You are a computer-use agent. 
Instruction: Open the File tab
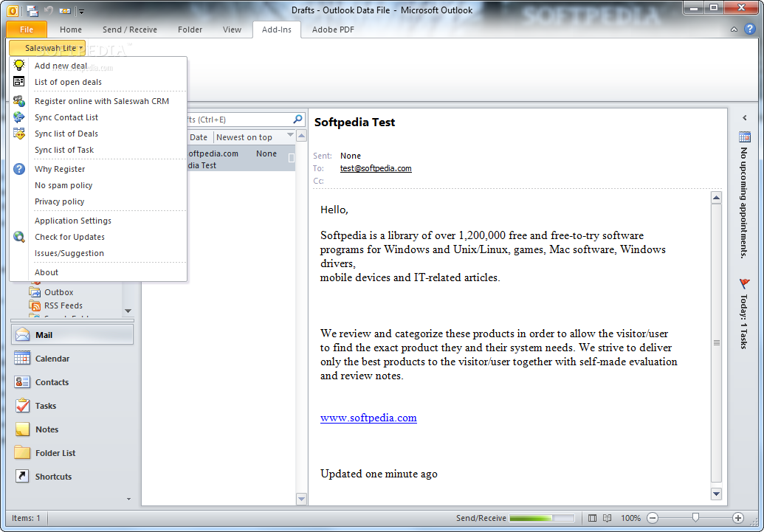click(27, 30)
